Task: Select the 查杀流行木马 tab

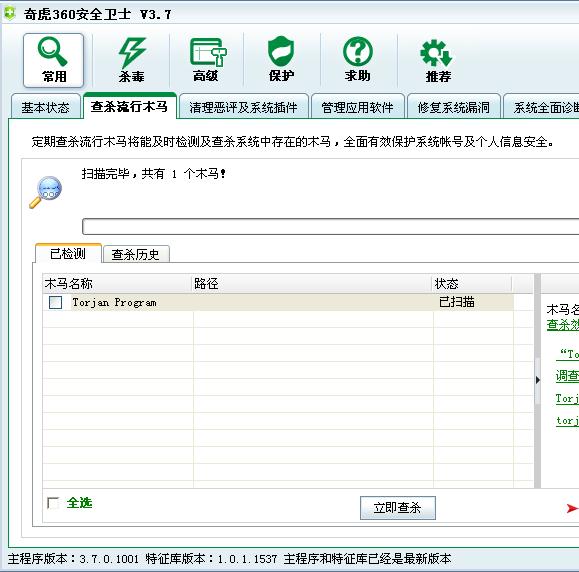Action: click(x=130, y=106)
